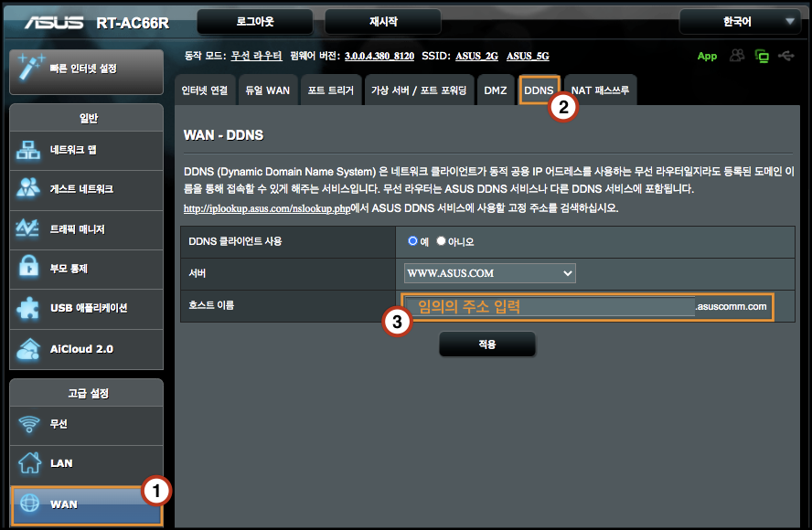
Task: Open quick internet setup wizard wand icon
Action: pos(30,68)
